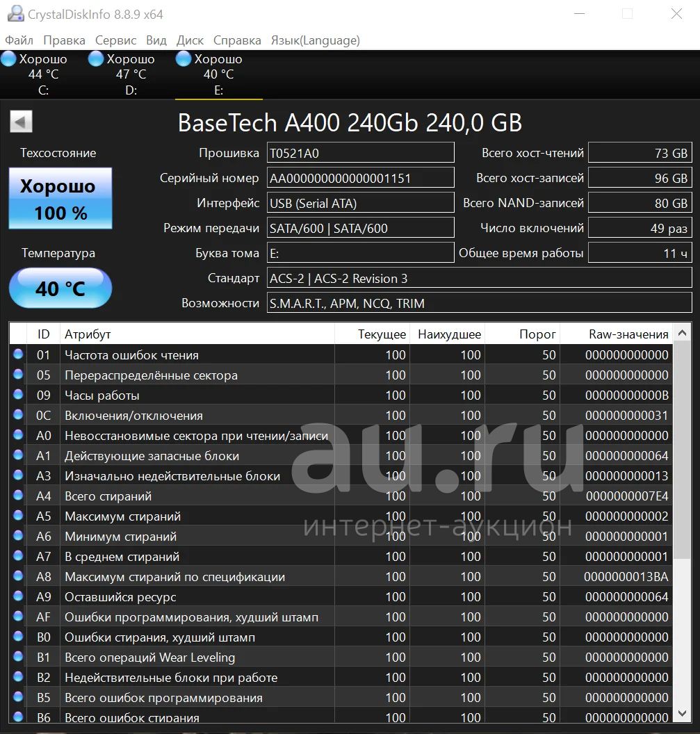Click the scrollbar down arrow in attribute list
Viewport: 700px width, 734px height.
(x=682, y=713)
